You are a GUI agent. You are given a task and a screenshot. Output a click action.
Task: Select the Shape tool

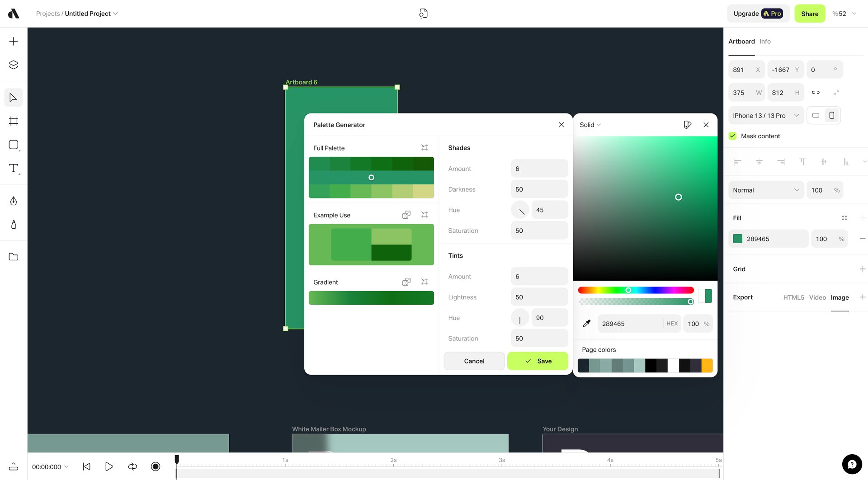click(x=13, y=145)
